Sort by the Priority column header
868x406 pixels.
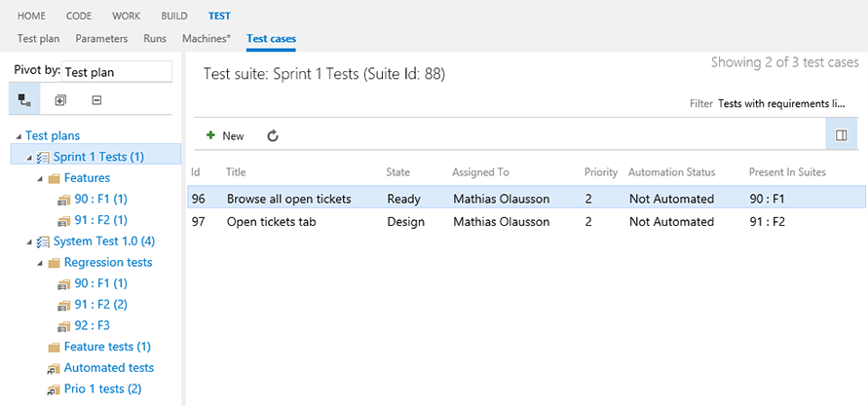601,172
